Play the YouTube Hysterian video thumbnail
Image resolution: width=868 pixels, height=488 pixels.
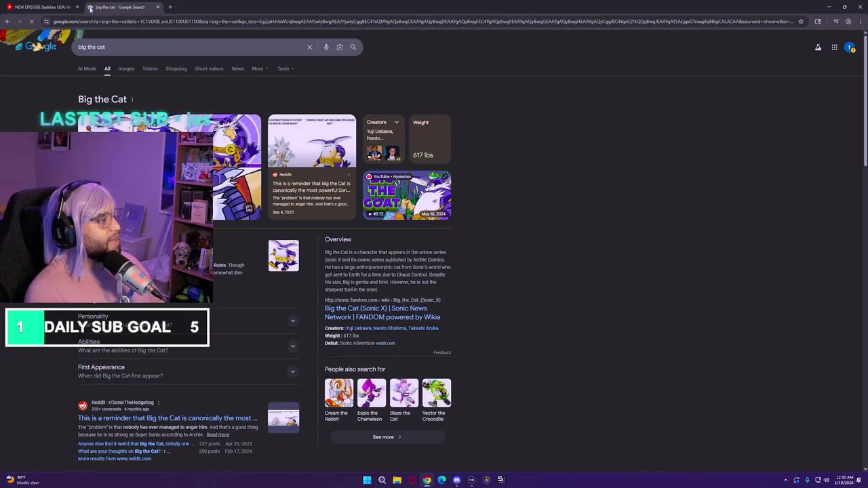coord(407,195)
